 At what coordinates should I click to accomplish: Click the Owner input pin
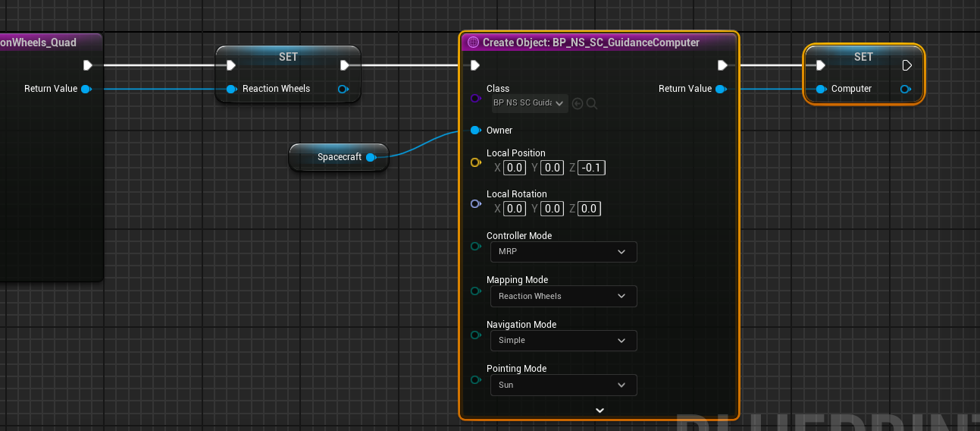point(475,131)
